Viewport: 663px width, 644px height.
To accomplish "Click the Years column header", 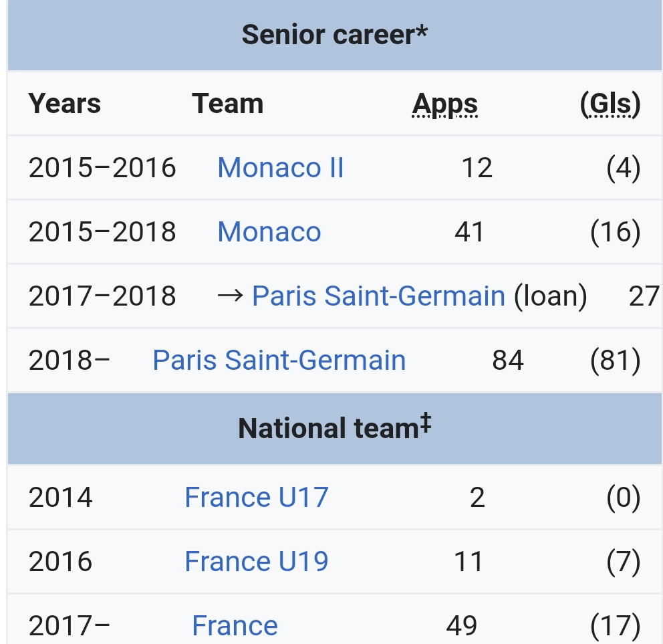I will pyautogui.click(x=64, y=104).
